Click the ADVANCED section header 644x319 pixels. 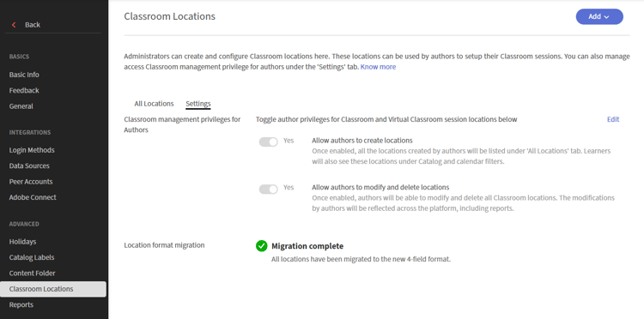click(24, 224)
